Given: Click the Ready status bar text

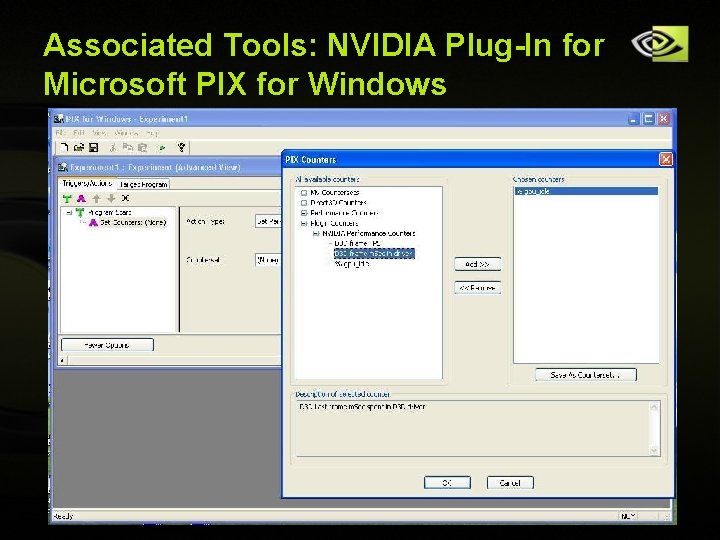Looking at the screenshot, I should (x=63, y=516).
